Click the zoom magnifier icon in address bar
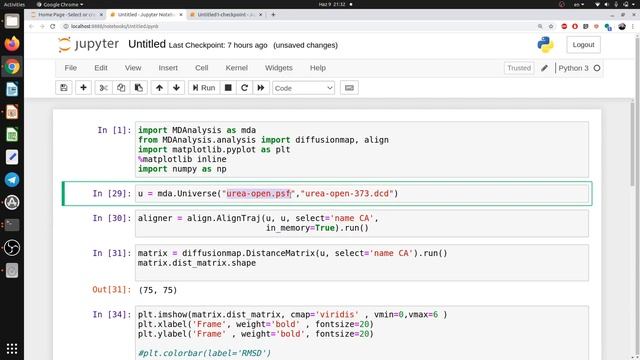640x360 pixels. 540,26
